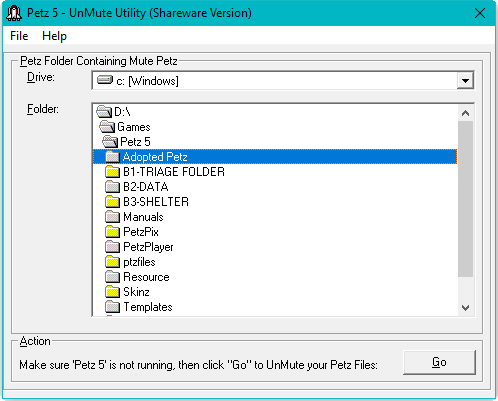
Task: Click folder icon next to Manuals
Action: point(112,217)
